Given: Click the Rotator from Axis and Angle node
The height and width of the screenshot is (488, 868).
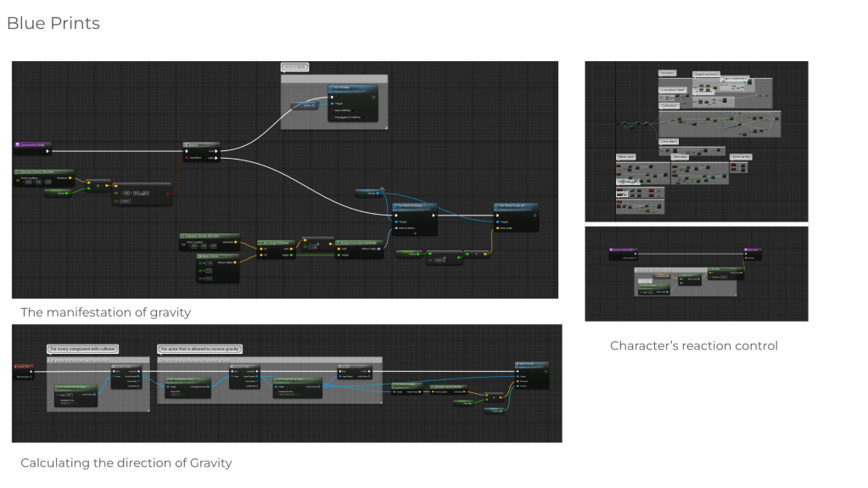Looking at the screenshot, I should (357, 242).
